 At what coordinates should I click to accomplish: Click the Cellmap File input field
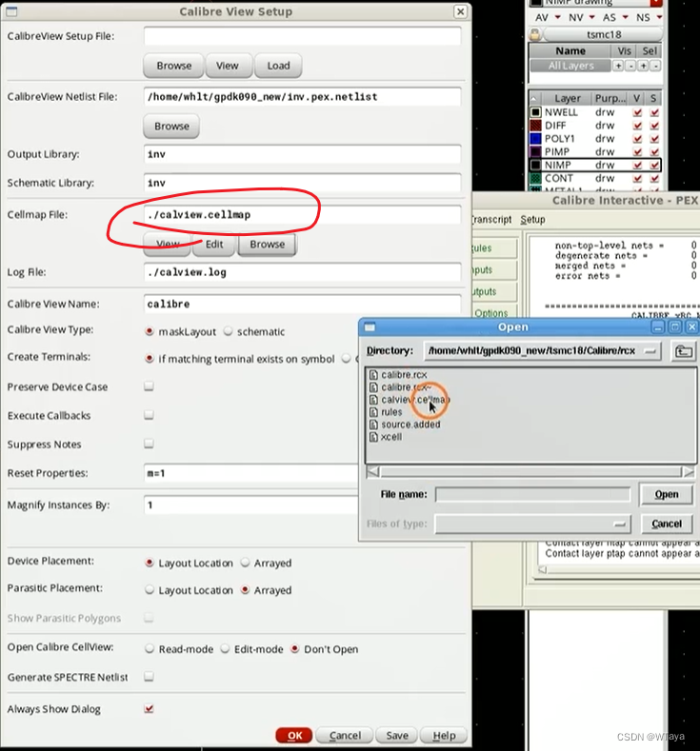click(x=302, y=214)
